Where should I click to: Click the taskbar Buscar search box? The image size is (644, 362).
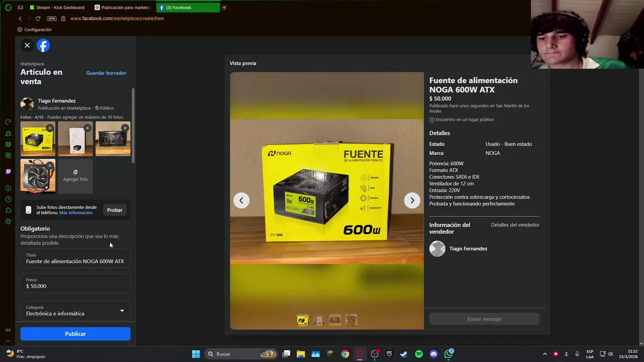coord(242,354)
